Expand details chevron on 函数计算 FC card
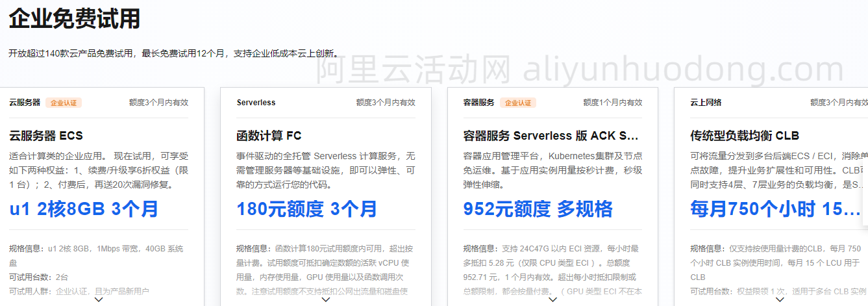Image resolution: width=868 pixels, height=306 pixels. click(326, 300)
